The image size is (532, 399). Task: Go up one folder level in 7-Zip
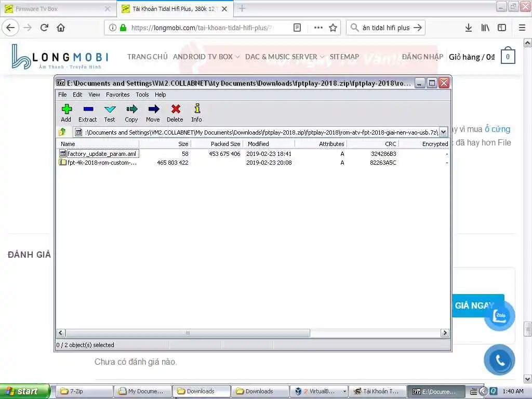[62, 132]
